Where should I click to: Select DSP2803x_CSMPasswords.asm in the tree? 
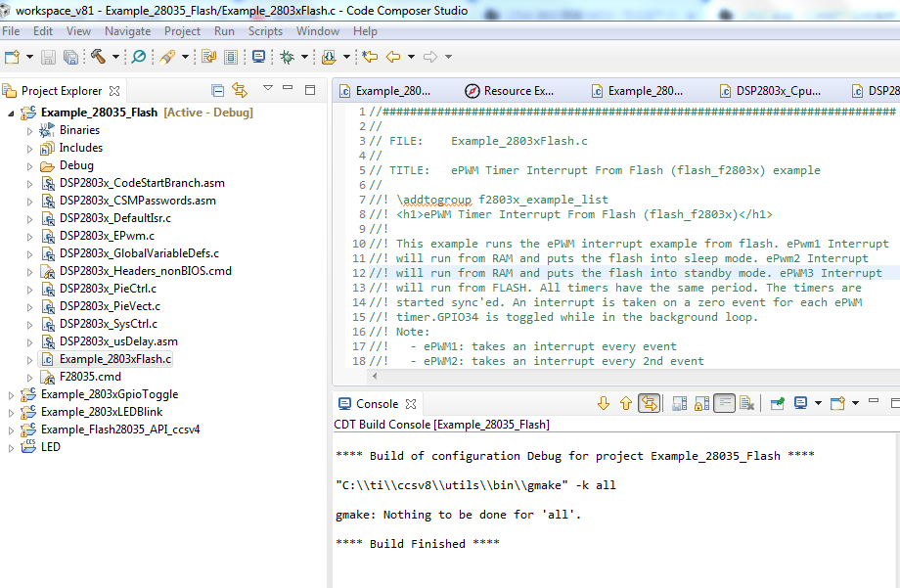tap(137, 201)
